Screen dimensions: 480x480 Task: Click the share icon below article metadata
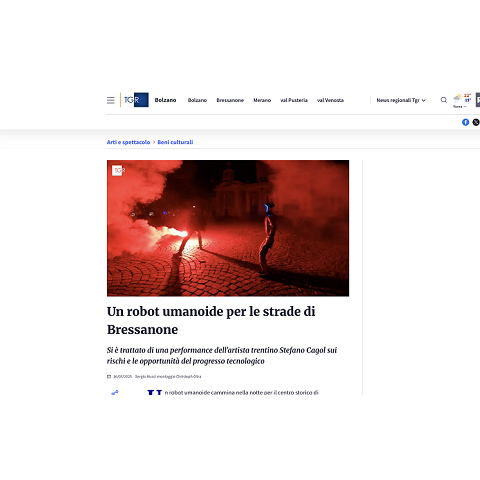tap(115, 393)
